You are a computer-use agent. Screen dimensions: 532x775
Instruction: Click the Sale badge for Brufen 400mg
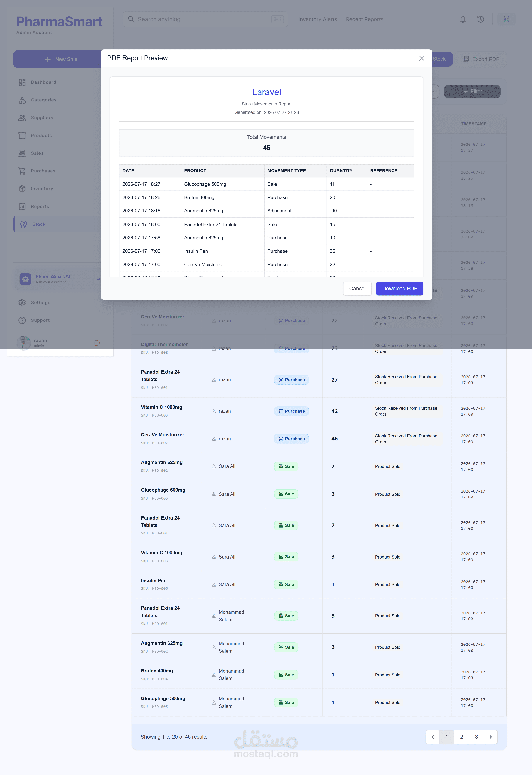(286, 675)
